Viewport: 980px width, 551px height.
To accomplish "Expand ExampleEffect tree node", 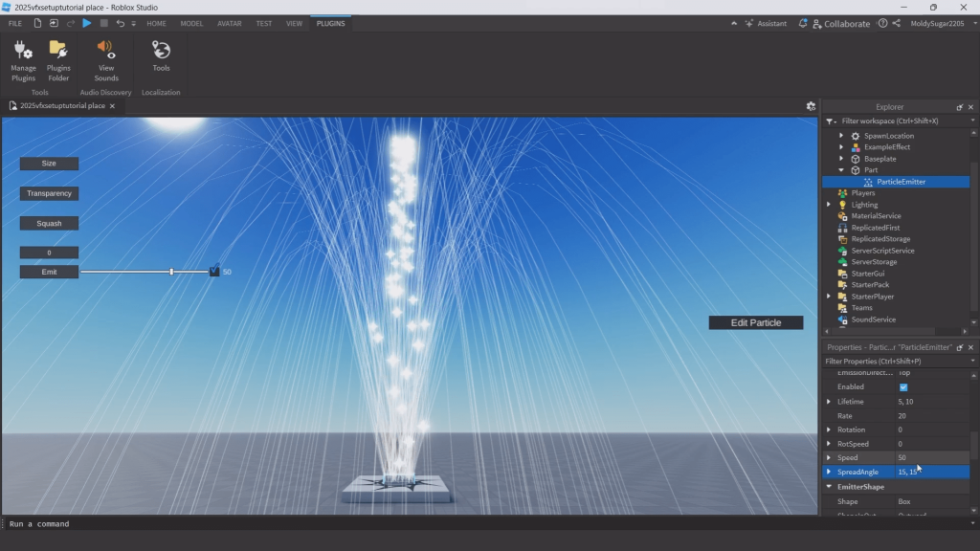I will pos(841,146).
